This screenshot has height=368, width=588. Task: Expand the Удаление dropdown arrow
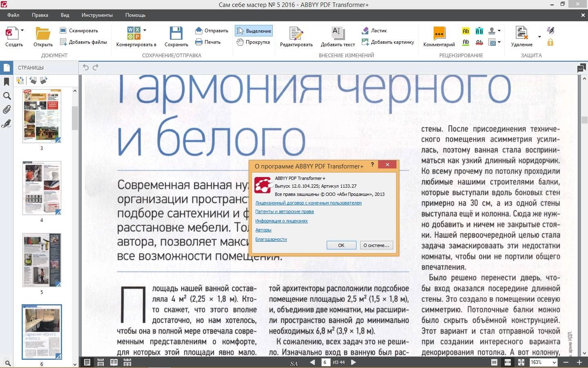(539, 36)
